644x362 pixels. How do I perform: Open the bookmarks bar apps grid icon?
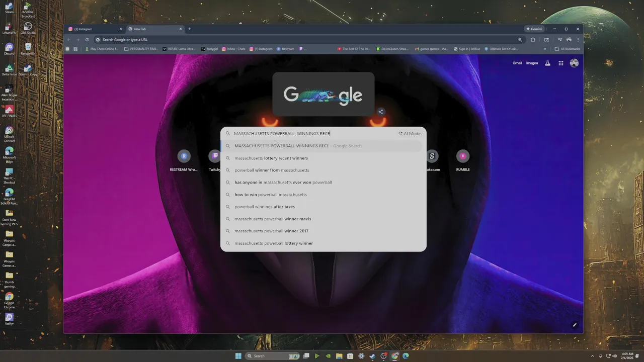click(x=75, y=49)
